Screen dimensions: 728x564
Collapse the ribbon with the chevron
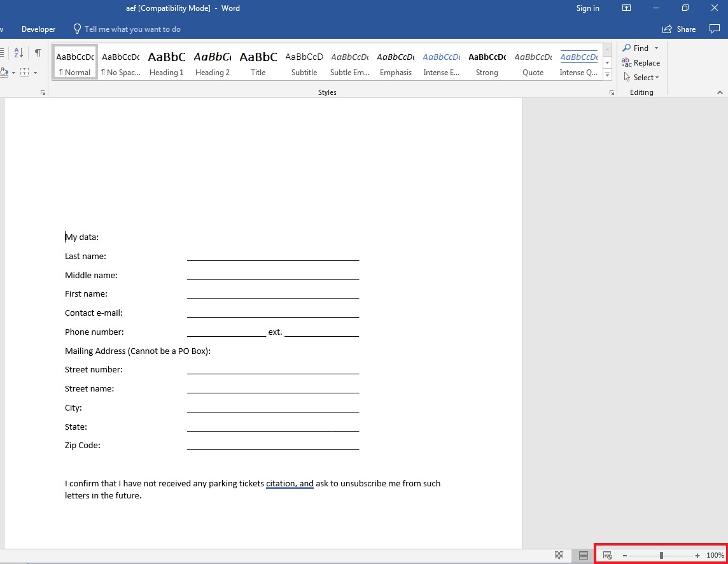(x=720, y=93)
